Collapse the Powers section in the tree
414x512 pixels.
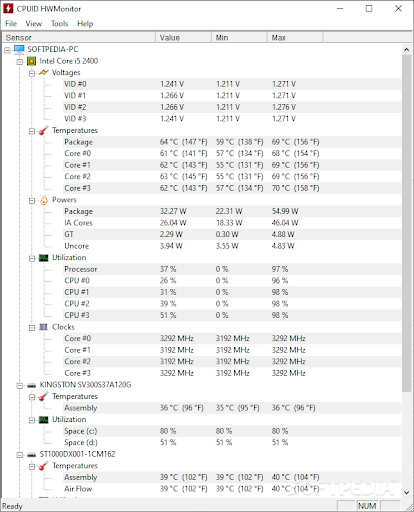click(32, 201)
